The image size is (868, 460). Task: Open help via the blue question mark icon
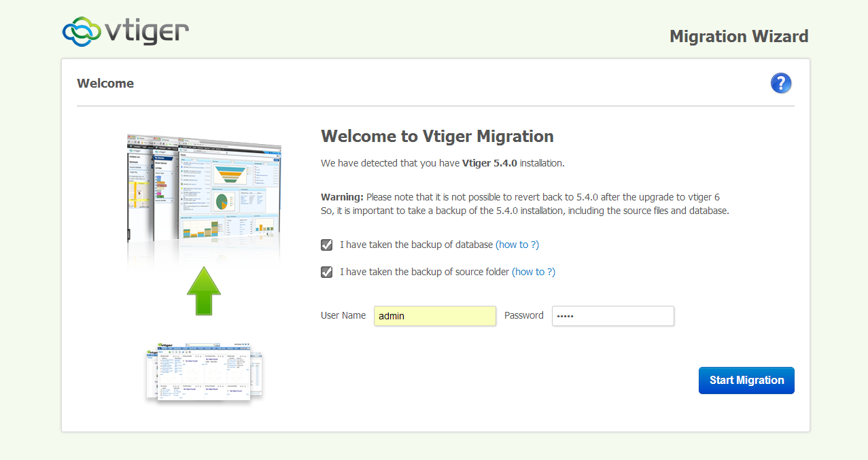pos(780,84)
